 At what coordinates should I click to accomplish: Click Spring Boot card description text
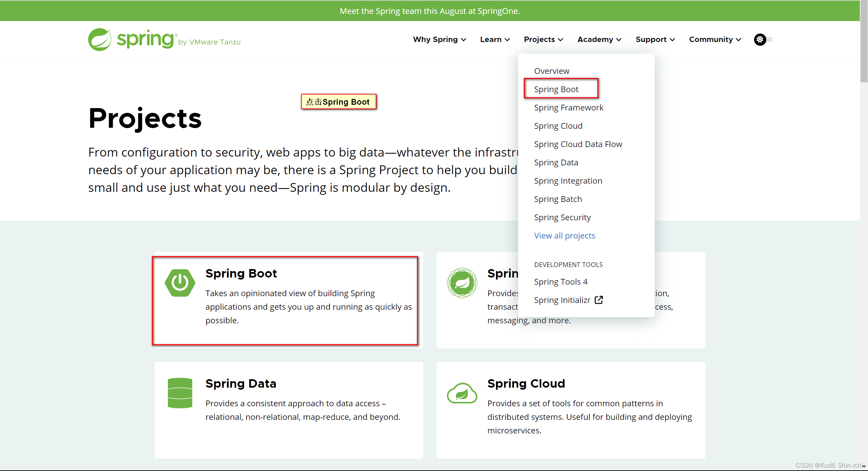[309, 307]
